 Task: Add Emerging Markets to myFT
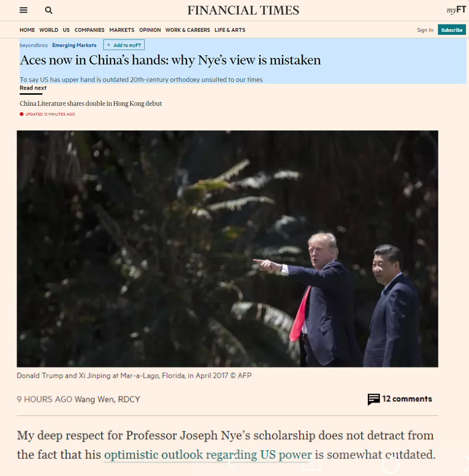(124, 45)
